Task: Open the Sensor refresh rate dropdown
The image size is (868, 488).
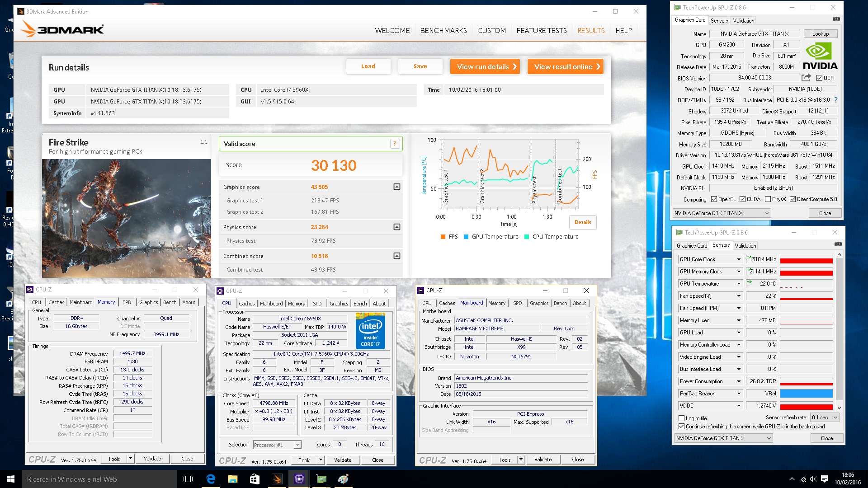Action: pyautogui.click(x=825, y=418)
